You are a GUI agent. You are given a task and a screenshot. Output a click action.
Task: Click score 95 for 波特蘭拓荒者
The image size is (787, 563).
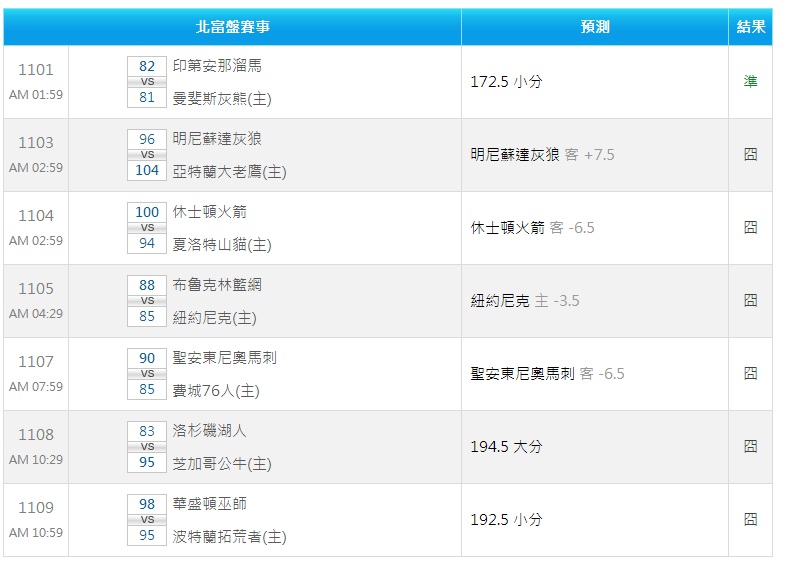tap(147, 535)
